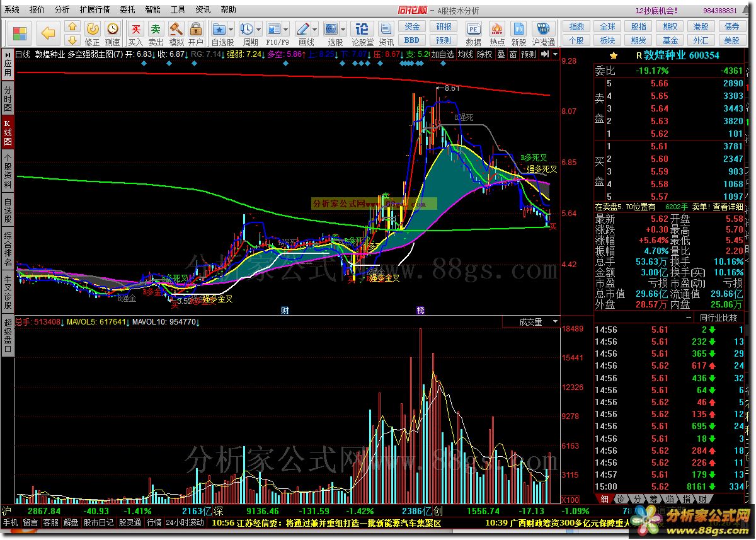
Task: Open the 修正 correction tool
Action: (93, 33)
